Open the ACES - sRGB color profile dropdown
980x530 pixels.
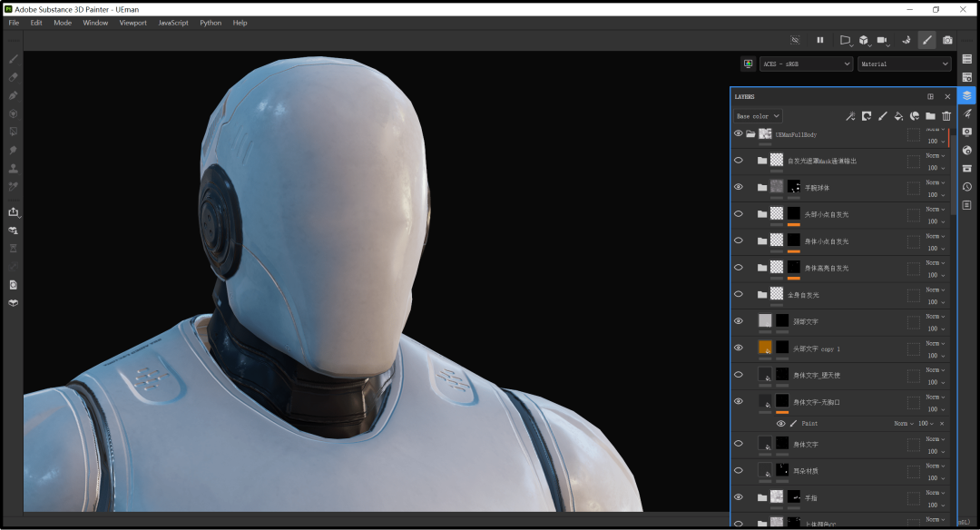point(806,64)
